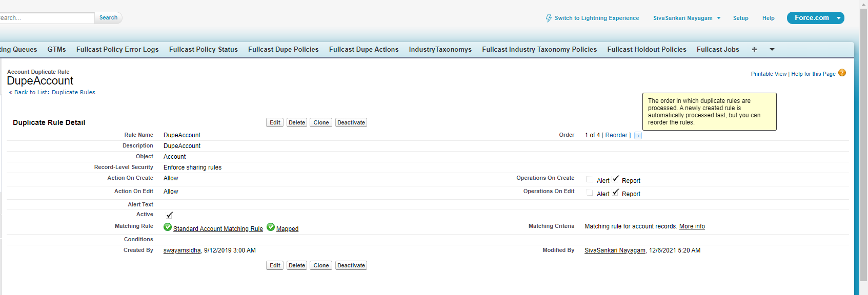Open the GTMs tab
868x295 pixels.
[57, 49]
